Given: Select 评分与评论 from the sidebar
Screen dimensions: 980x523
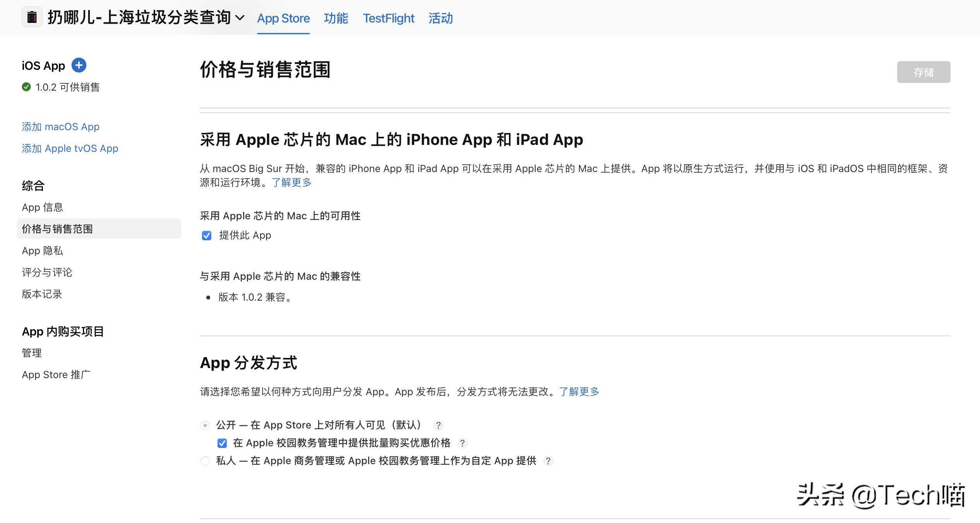Looking at the screenshot, I should pyautogui.click(x=46, y=272).
